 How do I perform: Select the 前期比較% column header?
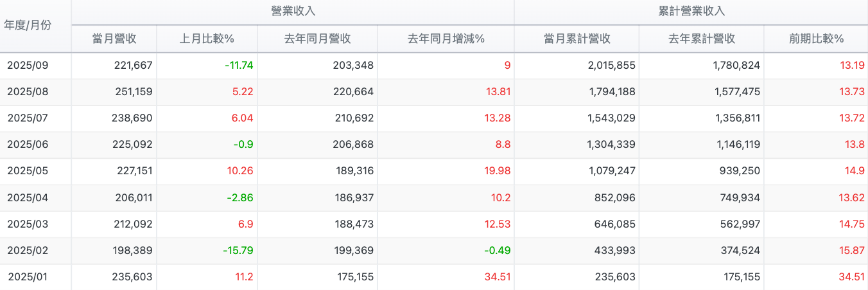tap(816, 39)
